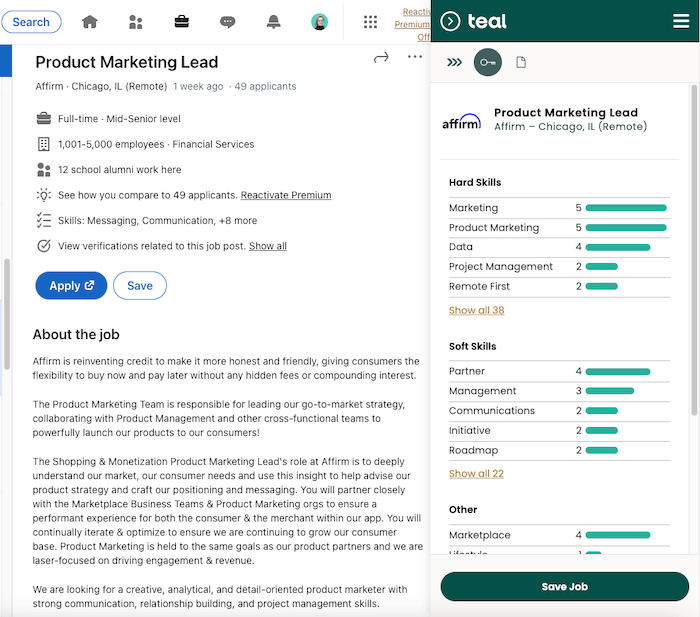The height and width of the screenshot is (617, 700).
Task: Click the blue Apply button
Action: (71, 286)
